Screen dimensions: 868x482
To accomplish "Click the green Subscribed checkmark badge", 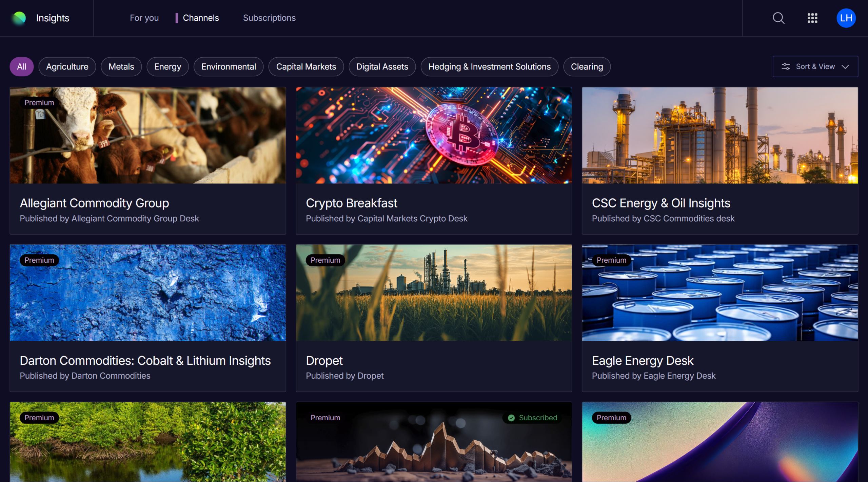I will (x=532, y=418).
